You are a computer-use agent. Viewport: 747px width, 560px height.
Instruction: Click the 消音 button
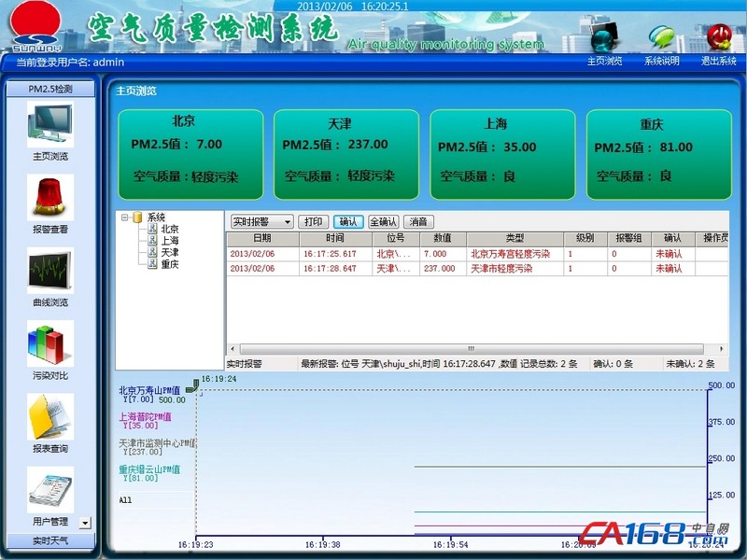coord(418,222)
